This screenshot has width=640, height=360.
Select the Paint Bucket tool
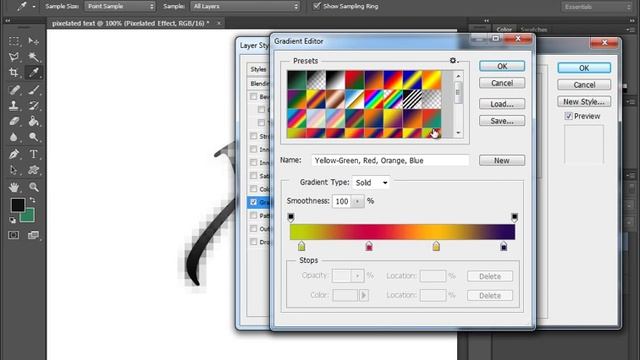click(33, 121)
